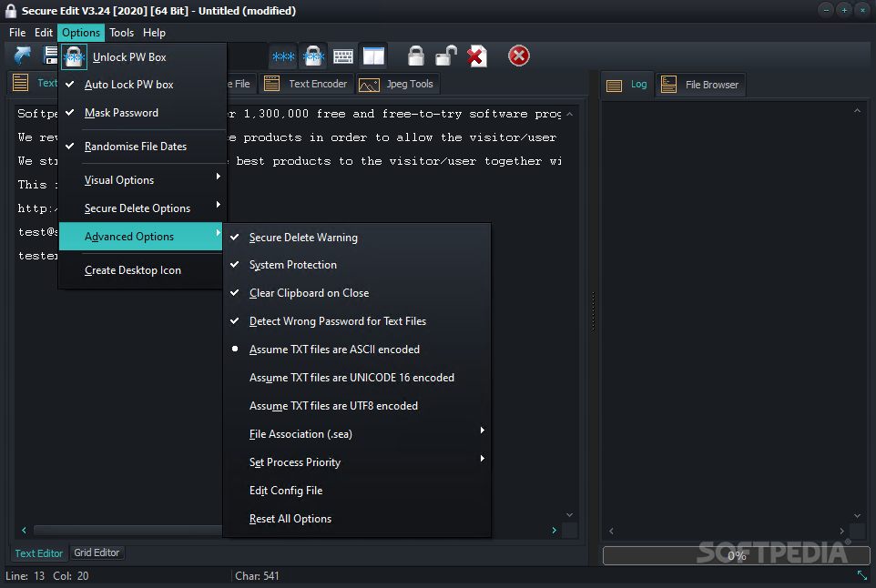Click the Text Encoder tab icon
Screen dimensions: 876x588
[x=271, y=84]
